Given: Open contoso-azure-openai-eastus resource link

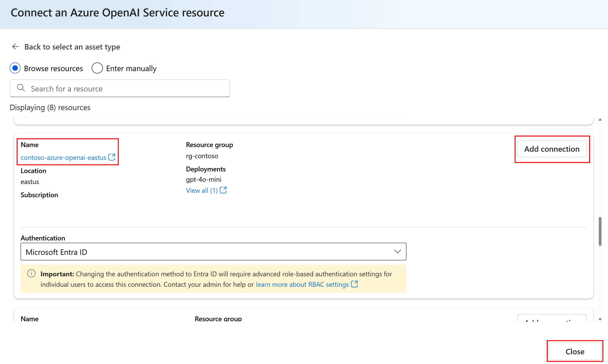Looking at the screenshot, I should (63, 158).
